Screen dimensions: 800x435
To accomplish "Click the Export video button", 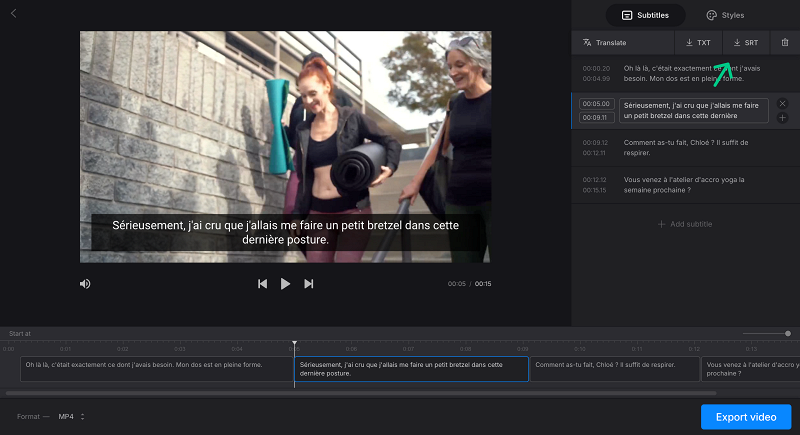I will (746, 417).
